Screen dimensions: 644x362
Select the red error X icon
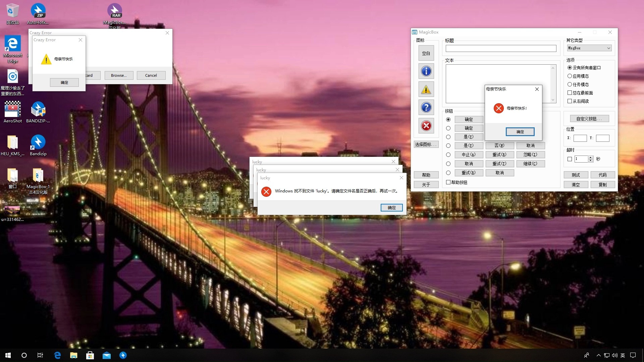pos(426,126)
